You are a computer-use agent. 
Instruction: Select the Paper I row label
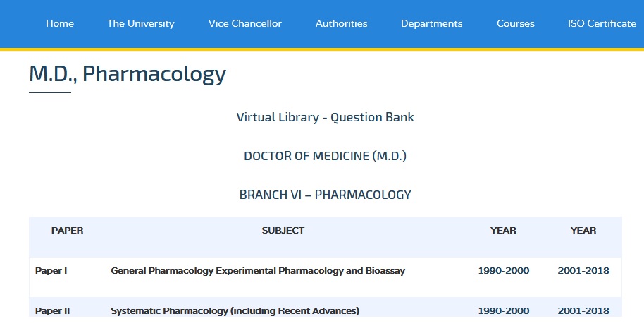coord(51,270)
